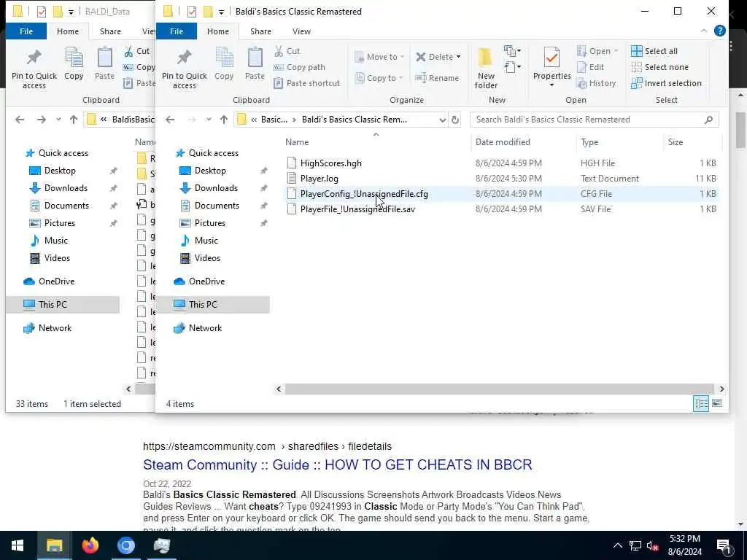
Task: Click Pin to Quick access in BALDI_Data window
Action: click(x=34, y=68)
